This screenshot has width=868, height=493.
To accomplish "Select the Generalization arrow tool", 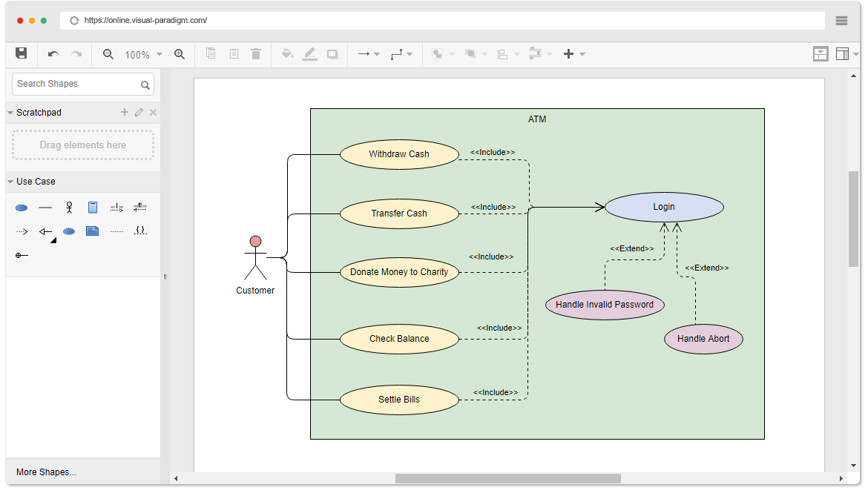I will [x=45, y=231].
